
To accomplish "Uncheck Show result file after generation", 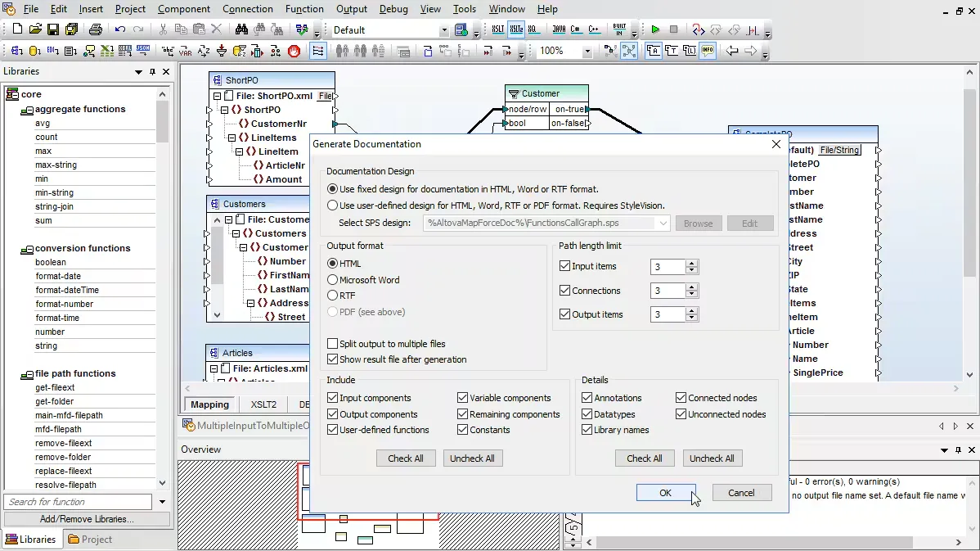I will click(x=332, y=359).
